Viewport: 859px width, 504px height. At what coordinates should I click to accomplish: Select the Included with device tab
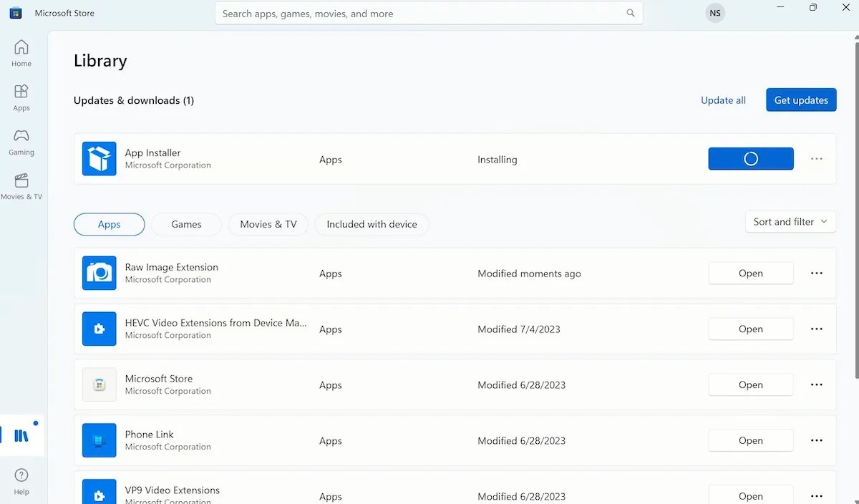(x=372, y=224)
